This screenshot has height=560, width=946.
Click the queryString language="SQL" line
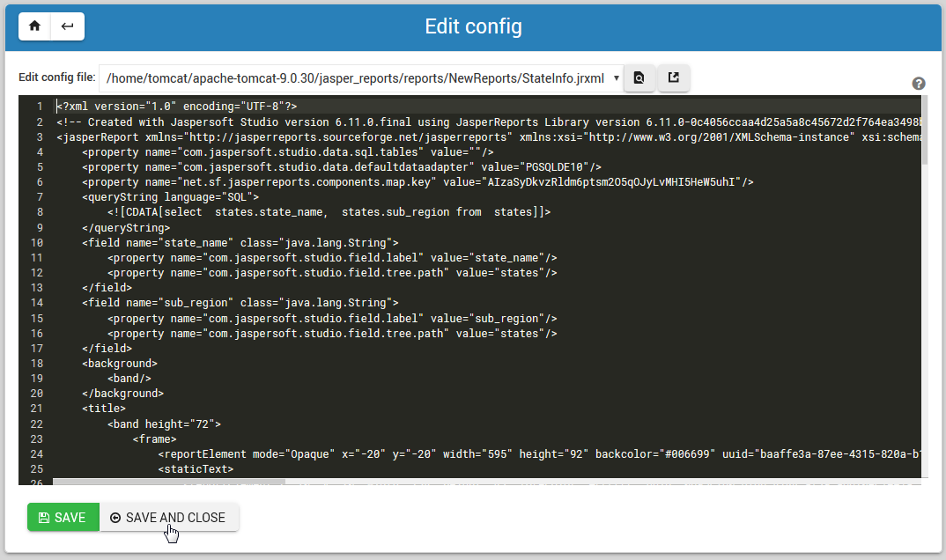click(x=171, y=197)
